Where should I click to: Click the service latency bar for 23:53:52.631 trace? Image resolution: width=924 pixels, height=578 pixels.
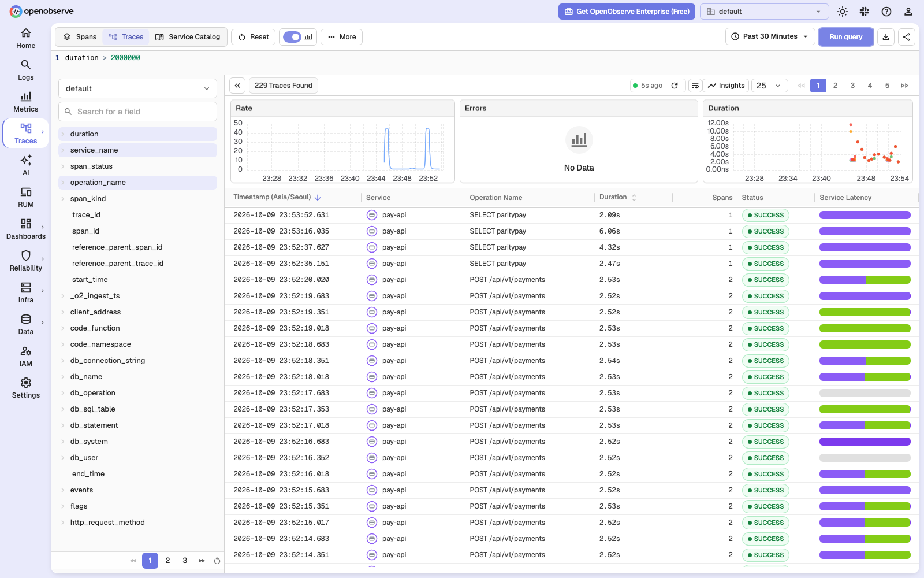pyautogui.click(x=865, y=215)
